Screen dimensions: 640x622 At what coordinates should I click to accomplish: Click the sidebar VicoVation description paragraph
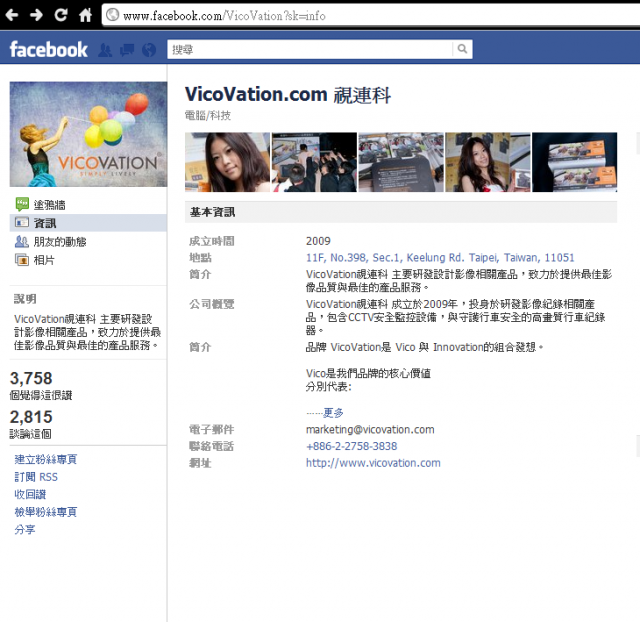click(x=87, y=332)
